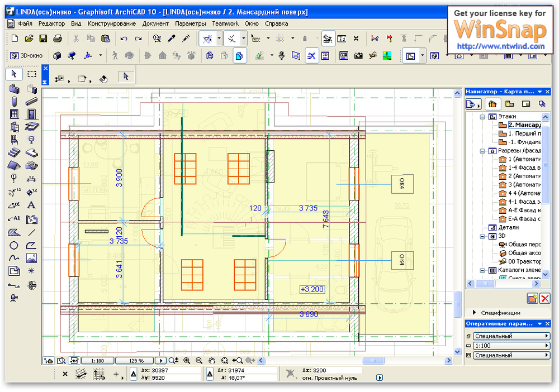
Task: Pick the Window tool in toolbox
Action: tap(14, 114)
